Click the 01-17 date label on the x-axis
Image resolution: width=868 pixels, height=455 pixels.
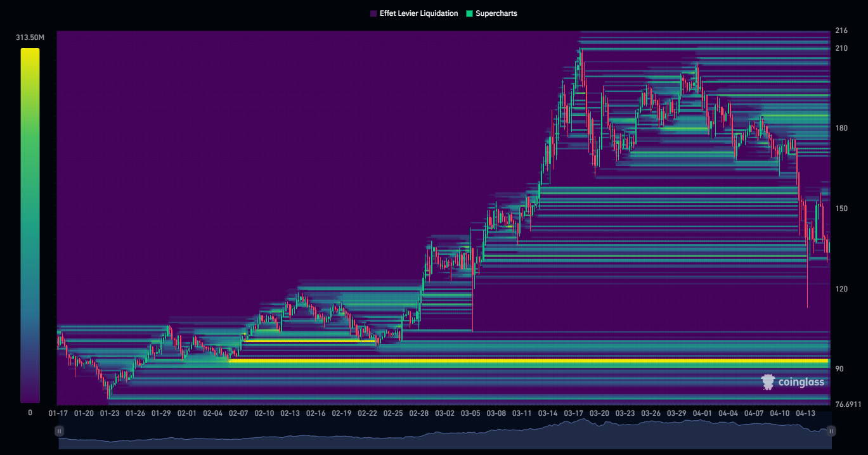coord(58,413)
